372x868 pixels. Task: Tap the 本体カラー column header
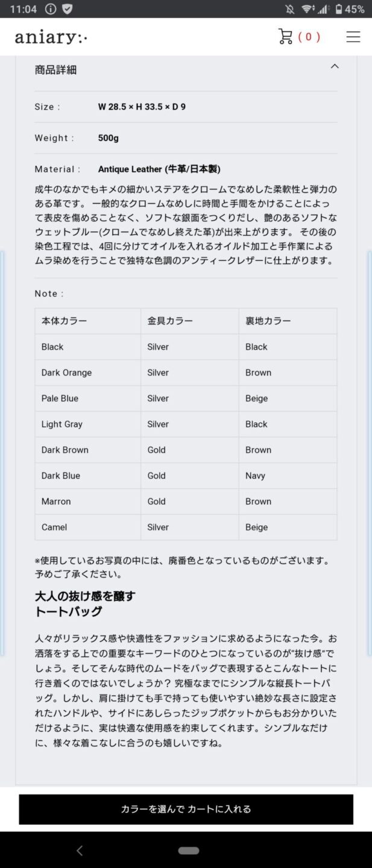(64, 321)
